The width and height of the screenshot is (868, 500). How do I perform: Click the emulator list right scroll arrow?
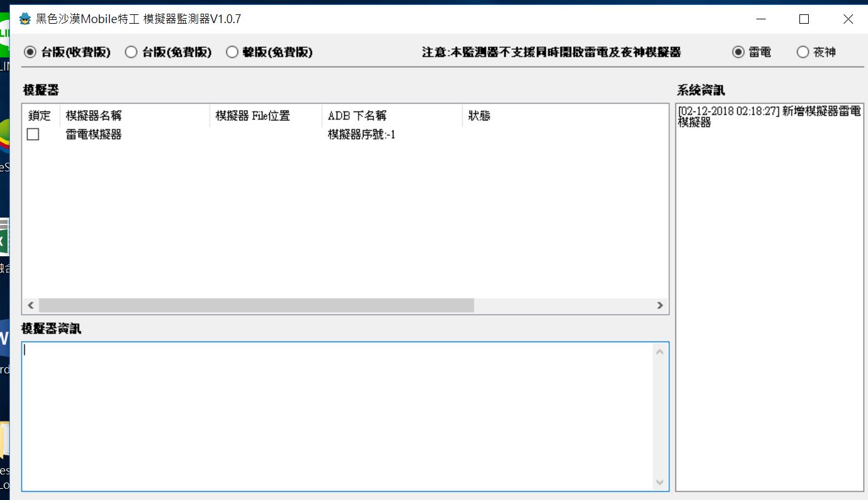coord(660,305)
